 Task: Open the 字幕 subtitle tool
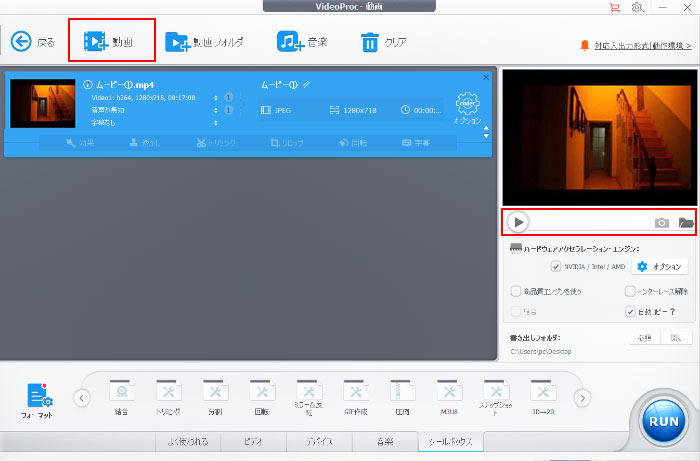[x=416, y=143]
